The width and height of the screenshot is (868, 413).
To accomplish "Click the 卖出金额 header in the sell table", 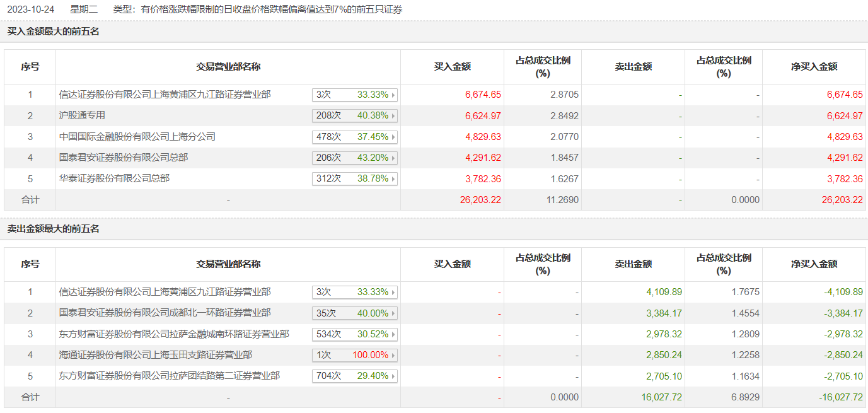I will pos(634,264).
